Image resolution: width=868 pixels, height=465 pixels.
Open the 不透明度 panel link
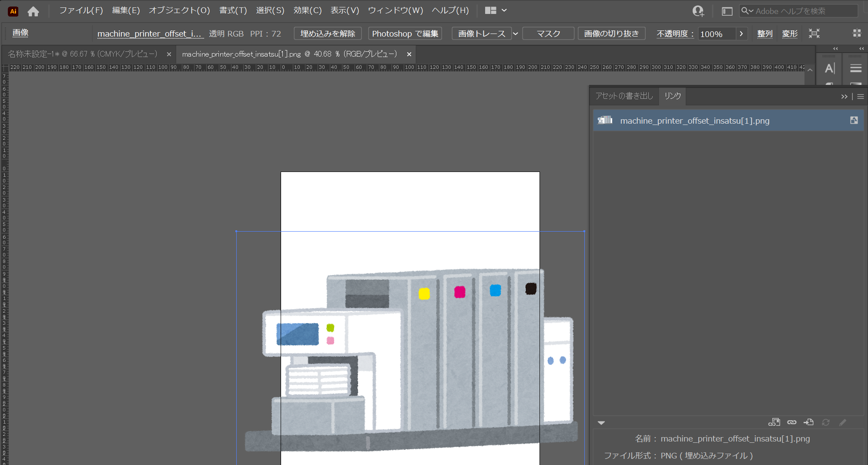coord(675,34)
